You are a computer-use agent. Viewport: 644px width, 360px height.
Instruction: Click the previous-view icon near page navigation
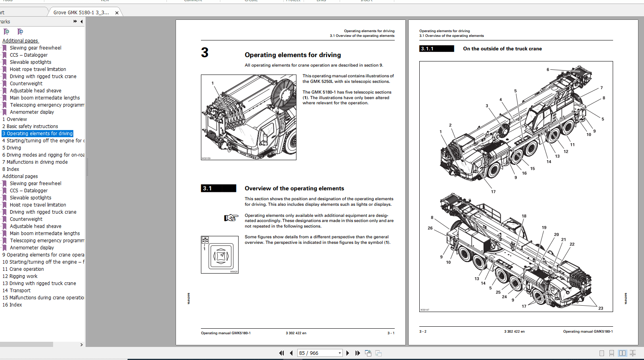(x=368, y=353)
